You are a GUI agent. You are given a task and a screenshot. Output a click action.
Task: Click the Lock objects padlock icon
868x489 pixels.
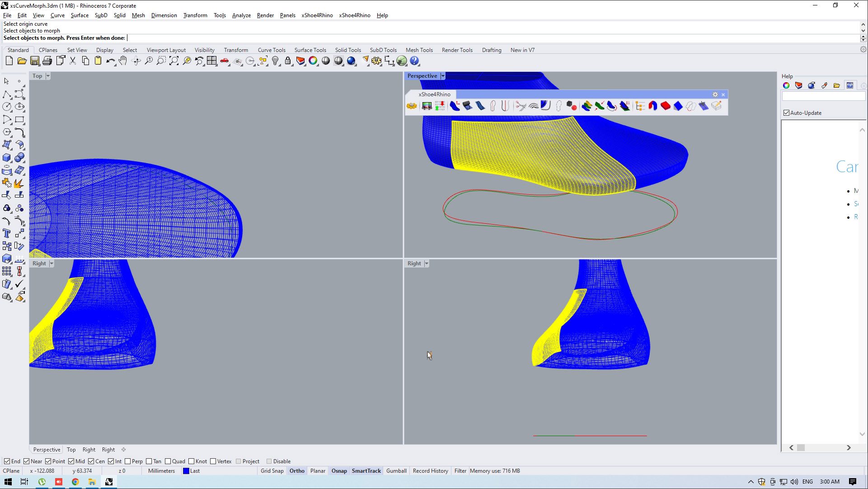pos(288,61)
